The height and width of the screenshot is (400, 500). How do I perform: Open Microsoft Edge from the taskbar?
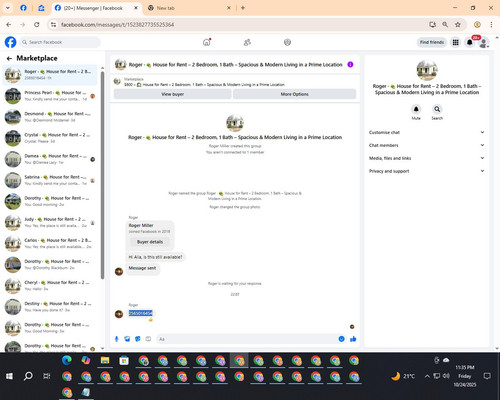point(67,360)
